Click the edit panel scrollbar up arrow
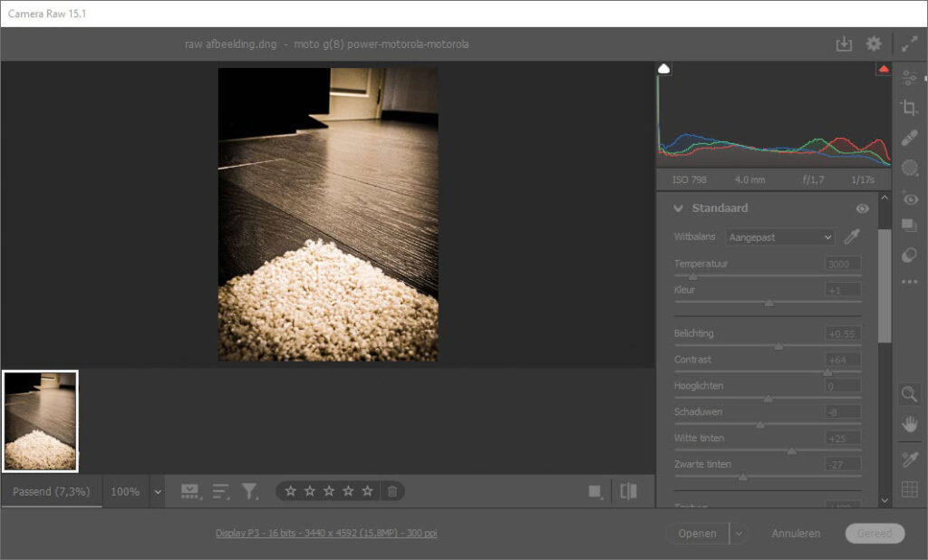The width and height of the screenshot is (928, 560). (x=884, y=198)
